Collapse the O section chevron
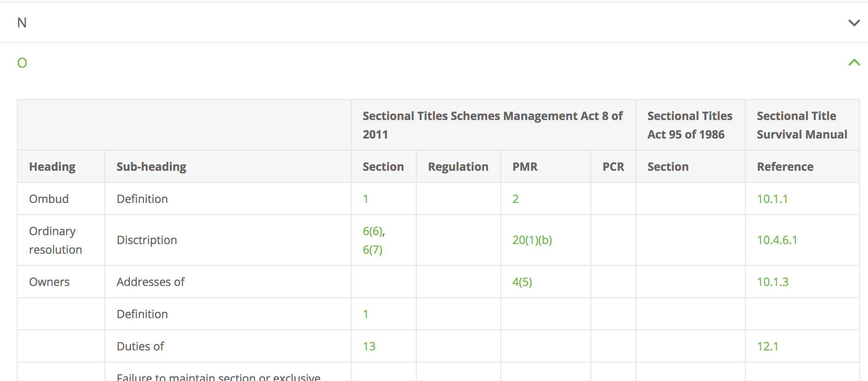 [x=854, y=62]
